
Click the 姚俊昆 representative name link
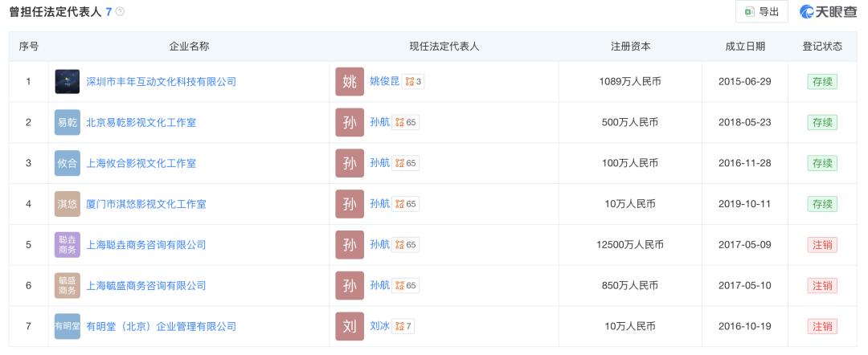(385, 82)
